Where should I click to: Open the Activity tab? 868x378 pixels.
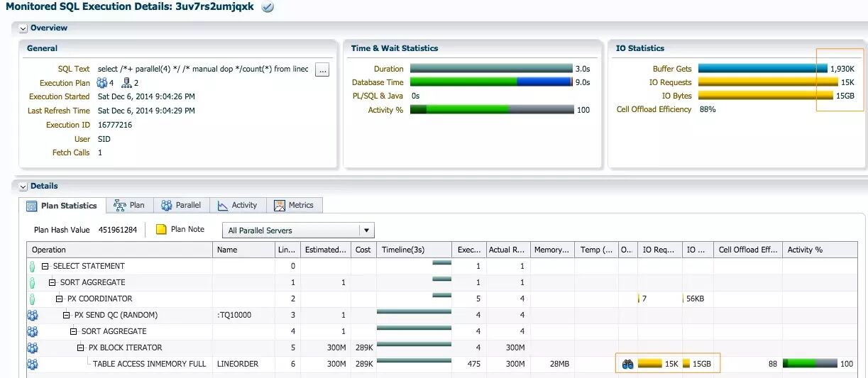(x=238, y=206)
